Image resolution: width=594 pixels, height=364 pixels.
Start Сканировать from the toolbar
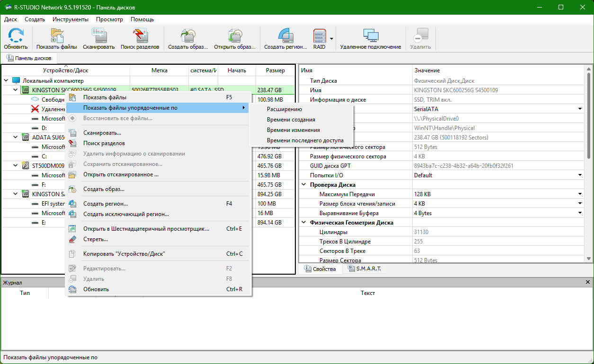99,39
